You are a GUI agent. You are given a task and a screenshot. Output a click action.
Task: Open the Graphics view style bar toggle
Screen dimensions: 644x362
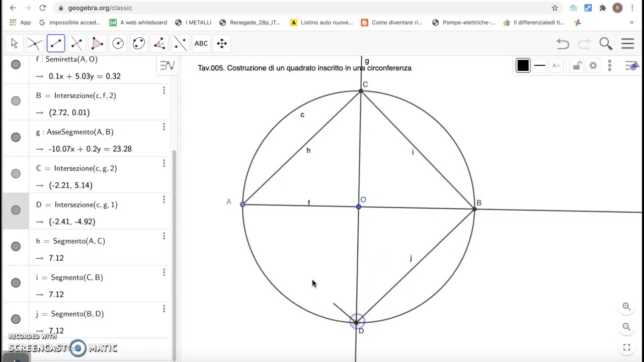632,65
